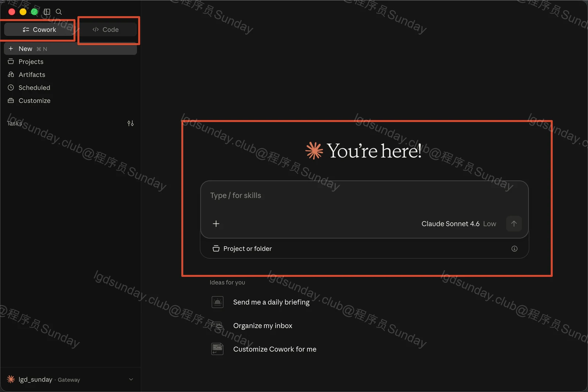Click the red close window button
The image size is (588, 392).
12,12
